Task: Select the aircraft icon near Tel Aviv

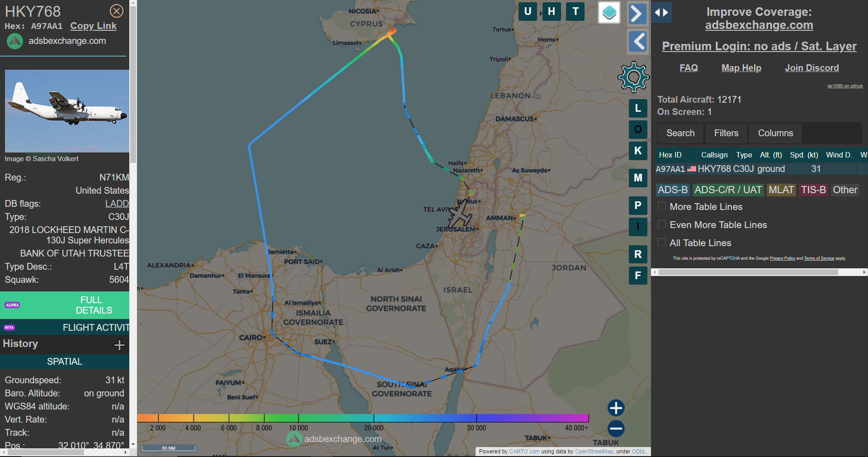Action: (460, 214)
